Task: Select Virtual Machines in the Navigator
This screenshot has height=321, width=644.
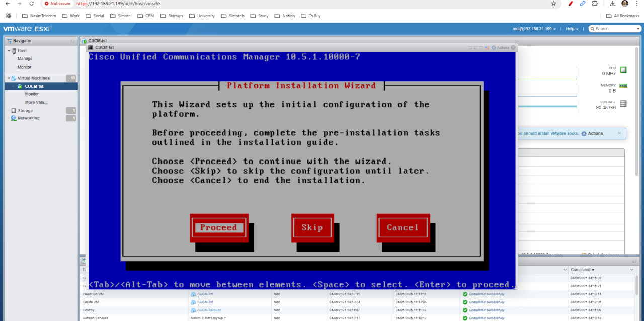Action: point(34,78)
